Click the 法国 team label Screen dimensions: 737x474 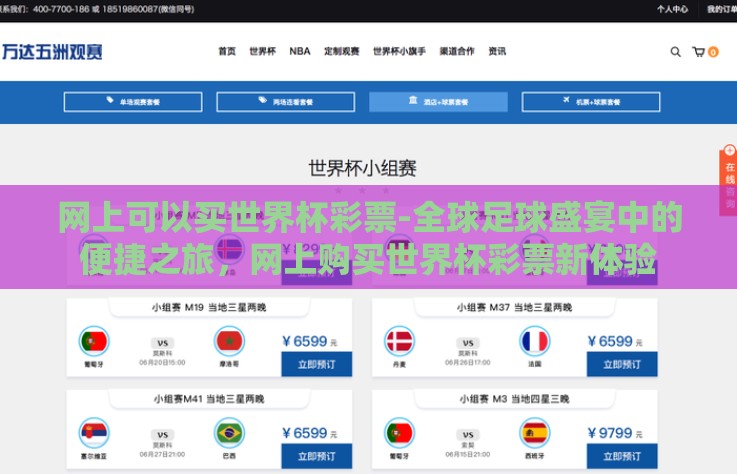(534, 364)
